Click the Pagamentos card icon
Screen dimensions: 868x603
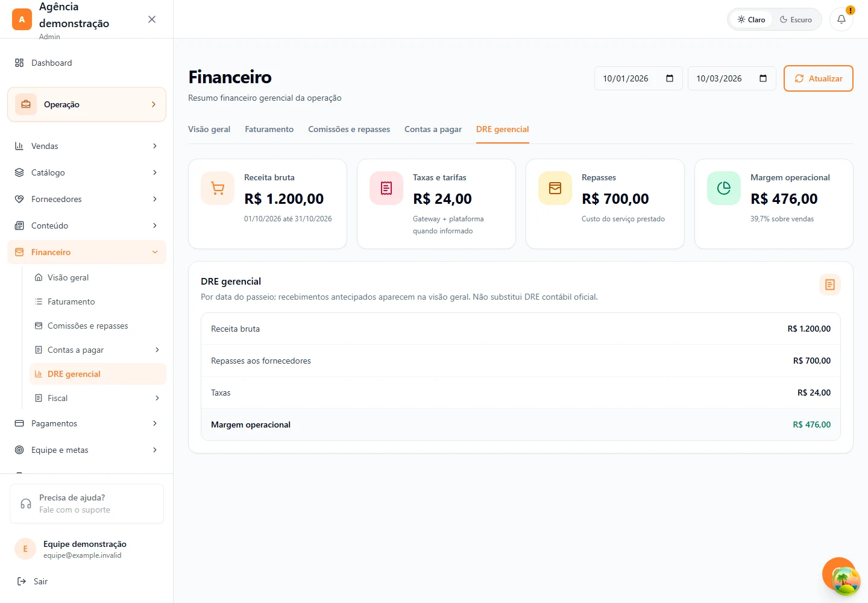(x=19, y=423)
